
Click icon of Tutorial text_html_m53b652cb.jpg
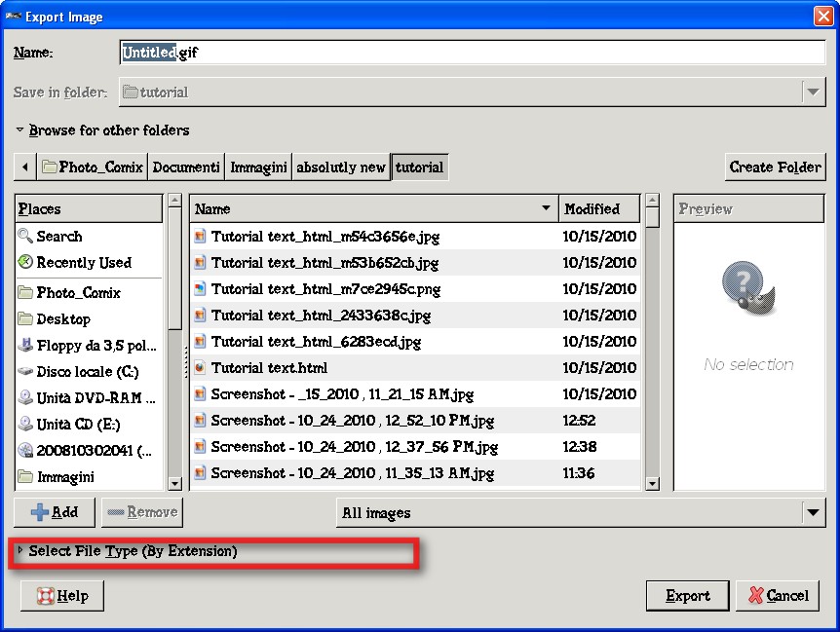click(x=200, y=262)
